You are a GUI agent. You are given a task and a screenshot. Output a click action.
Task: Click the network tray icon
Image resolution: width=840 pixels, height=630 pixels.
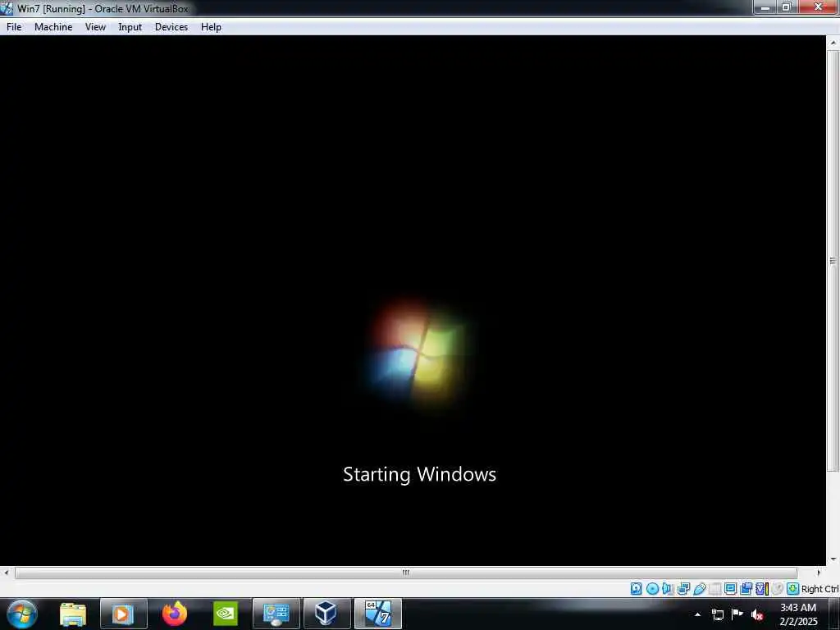coord(717,614)
